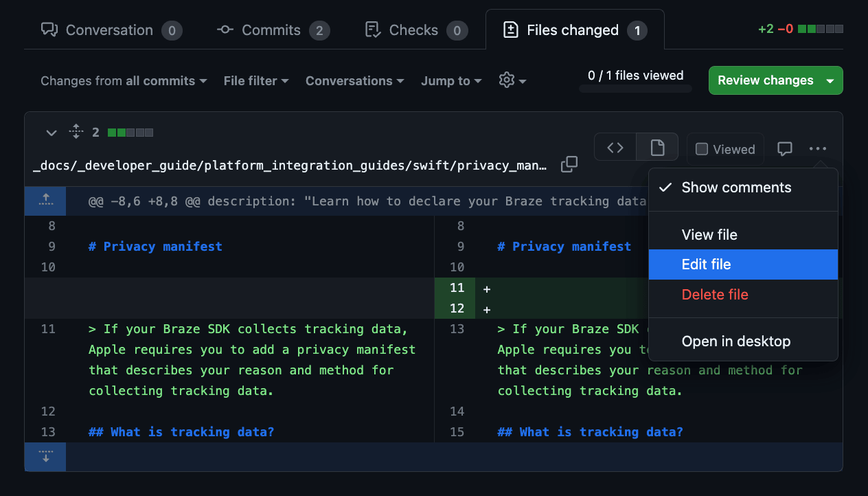Click the Review changes button
Screen dimensions: 868x496
point(765,80)
